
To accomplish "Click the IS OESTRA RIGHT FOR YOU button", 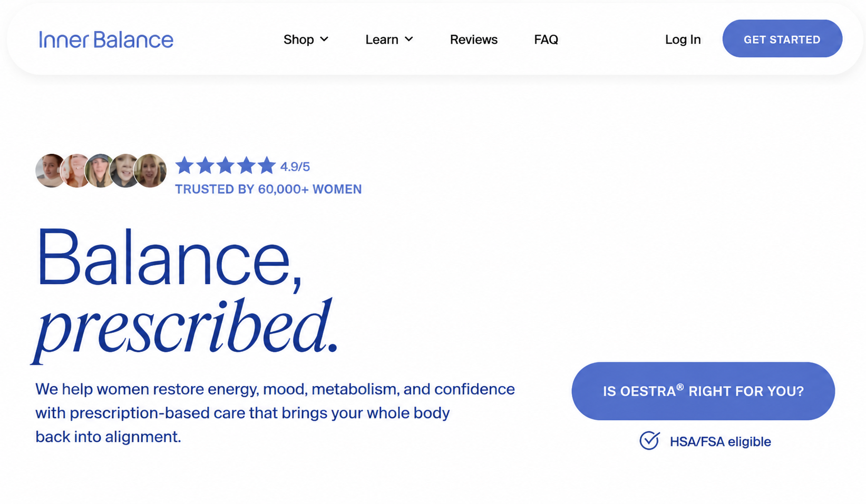I will [703, 391].
